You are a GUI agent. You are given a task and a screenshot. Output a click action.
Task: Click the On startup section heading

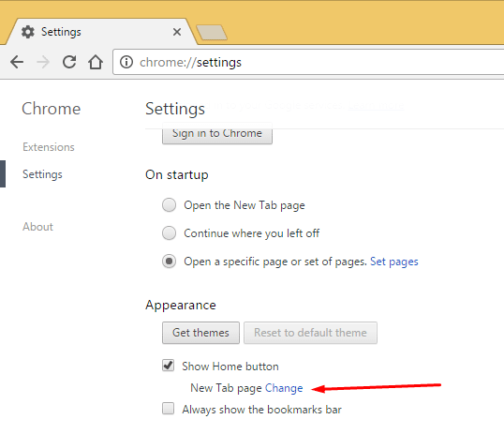tap(177, 175)
